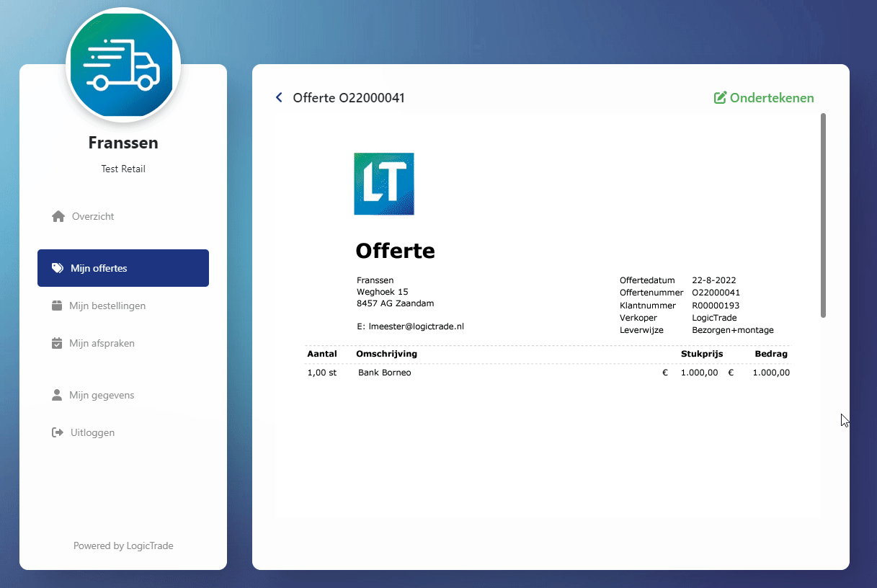Viewport: 877px width, 588px height.
Task: Click the Offerte O22000041 page title
Action: (x=349, y=98)
